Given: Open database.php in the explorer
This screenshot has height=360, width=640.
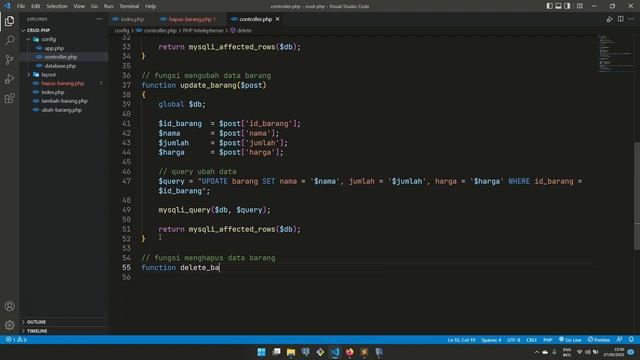Looking at the screenshot, I should click(x=60, y=66).
